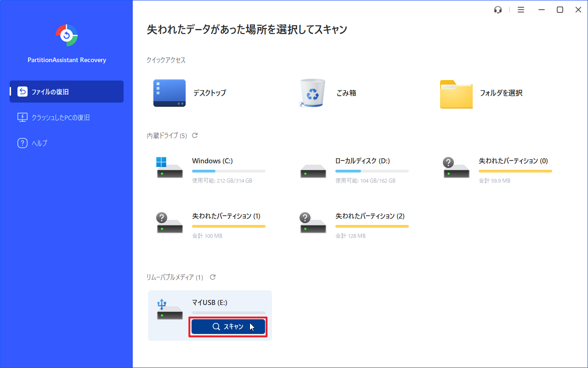Viewport: 588px width, 368px height.
Task: Click the ローカルディスク (D:) usage bar
Action: 372,171
